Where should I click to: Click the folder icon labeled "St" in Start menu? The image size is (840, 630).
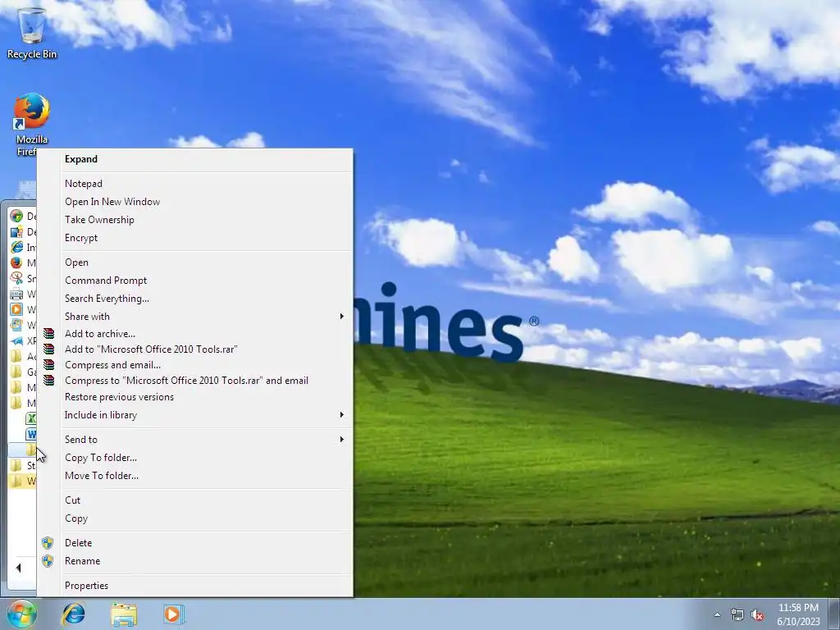pyautogui.click(x=16, y=465)
